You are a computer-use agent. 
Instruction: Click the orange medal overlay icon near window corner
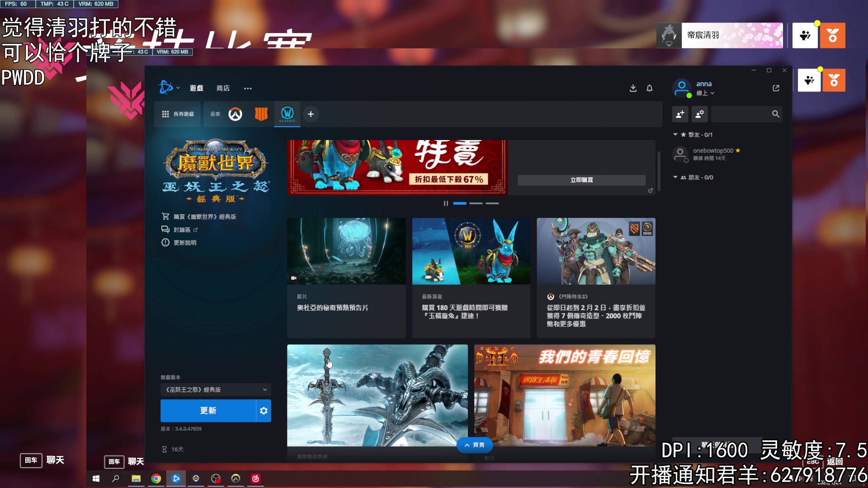click(x=834, y=80)
